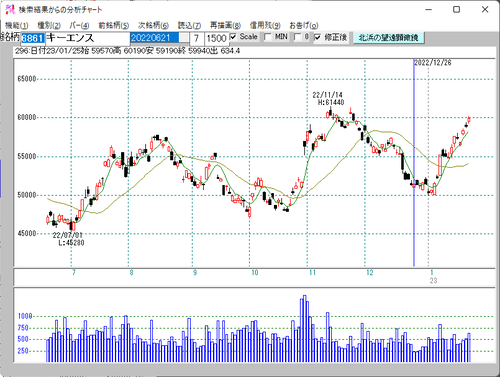500x377 pixels.
Task: Click the 1 / 23 year label on the time axis
Action: tap(433, 277)
